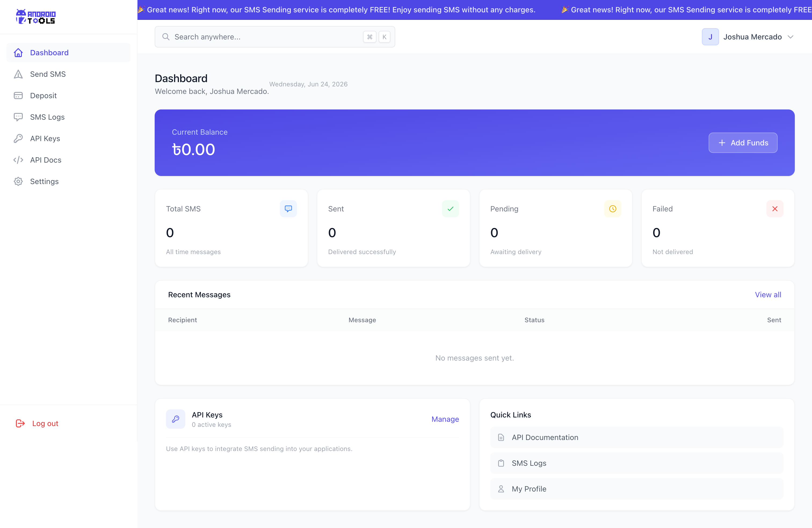The width and height of the screenshot is (812, 528).
Task: Open the API Documentation quick link
Action: coord(637,437)
